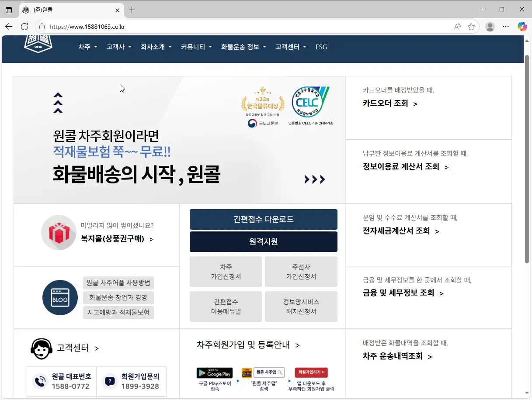532x400 pixels.
Task: Open the browser settings ellipsis menu
Action: (506, 27)
